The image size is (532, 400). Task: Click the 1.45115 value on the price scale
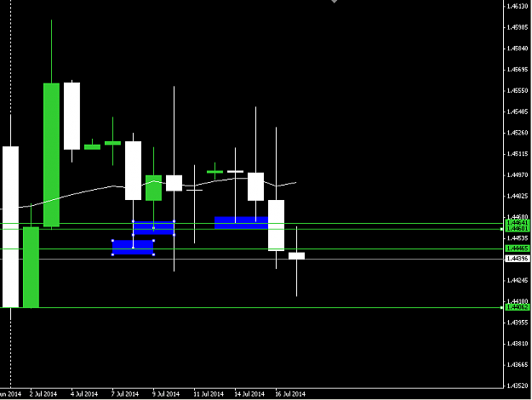[517, 154]
